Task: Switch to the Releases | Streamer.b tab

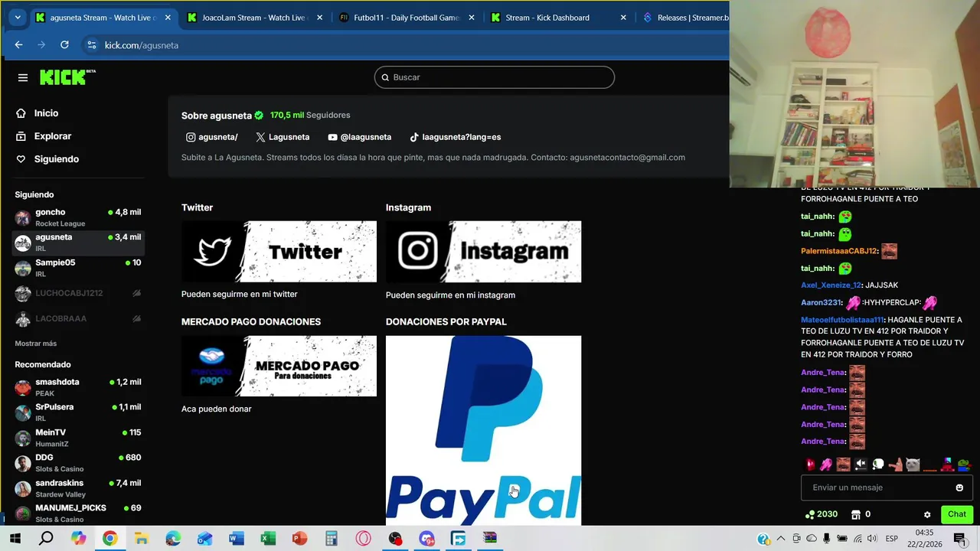Action: 685,18
